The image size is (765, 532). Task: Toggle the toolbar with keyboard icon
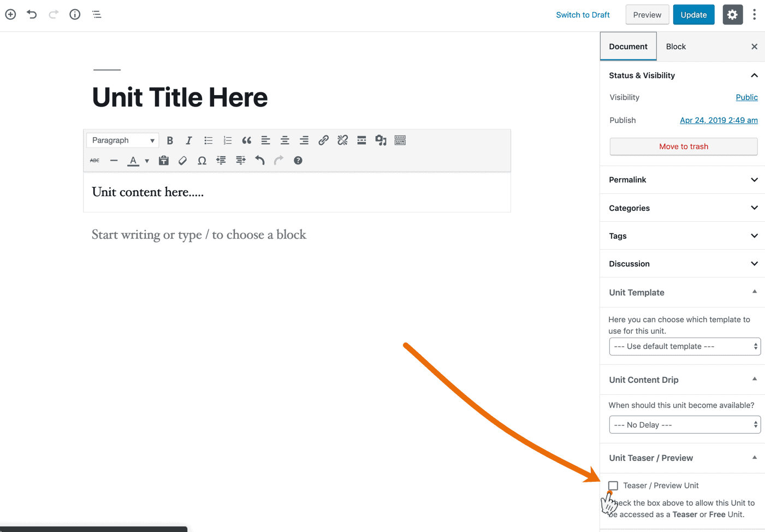[x=400, y=140]
